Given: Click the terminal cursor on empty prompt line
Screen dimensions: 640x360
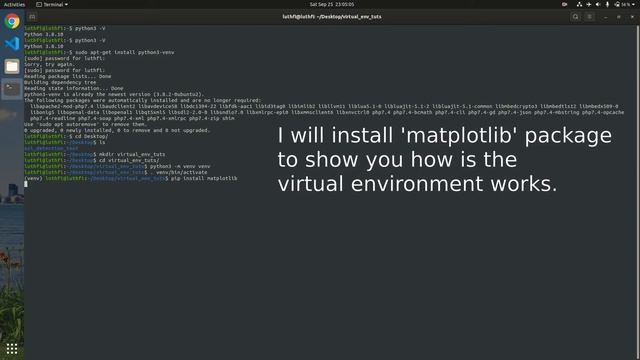Looking at the screenshot, I should pos(26,184).
